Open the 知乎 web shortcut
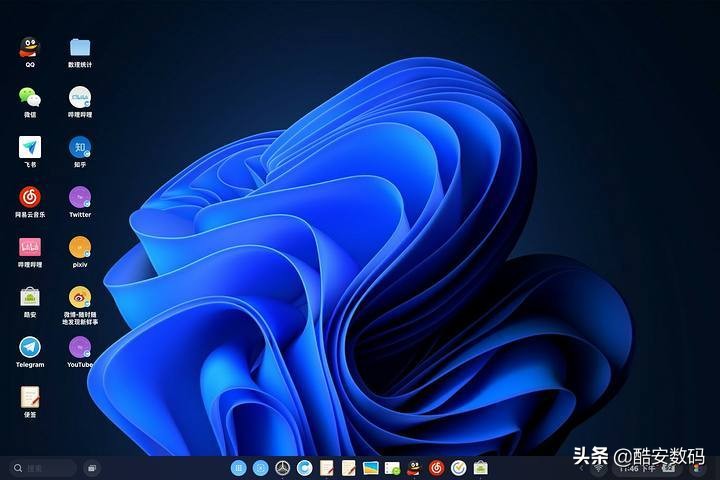 [80, 147]
